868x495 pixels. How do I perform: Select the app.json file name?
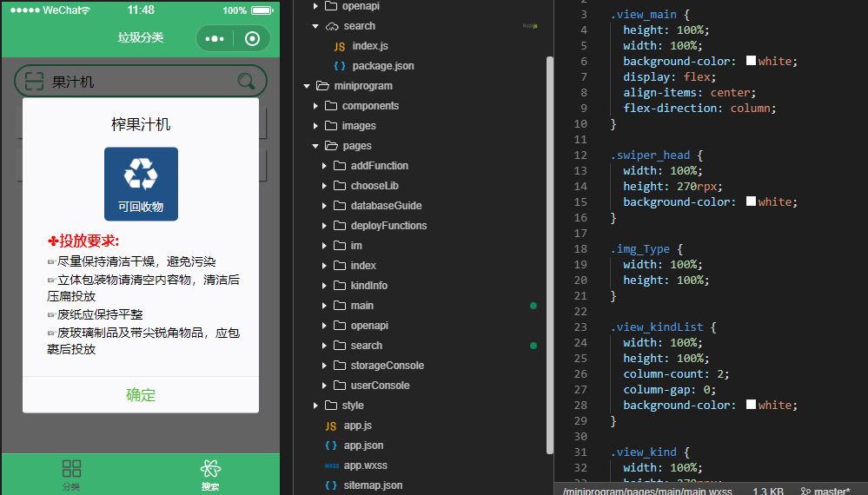click(x=363, y=445)
